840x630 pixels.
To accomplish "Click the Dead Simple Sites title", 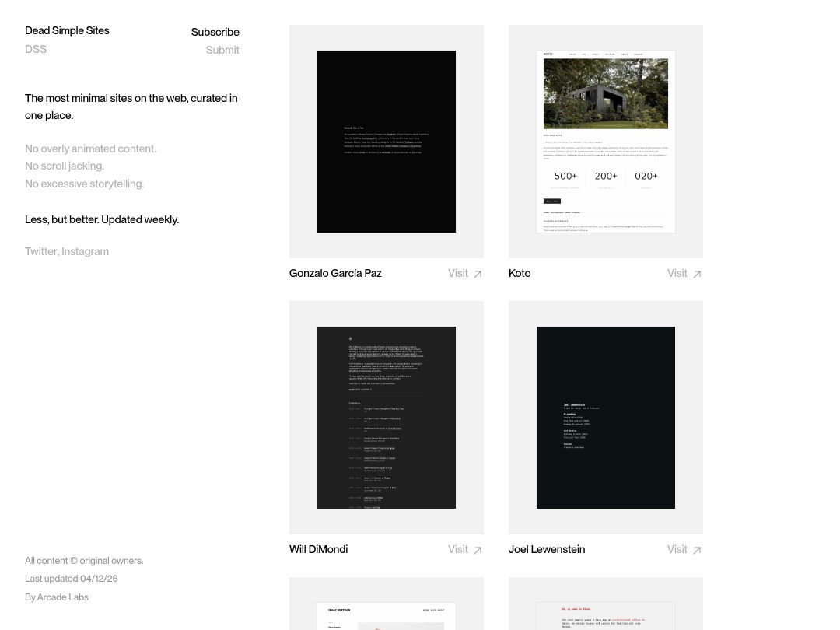I will pos(67,30).
